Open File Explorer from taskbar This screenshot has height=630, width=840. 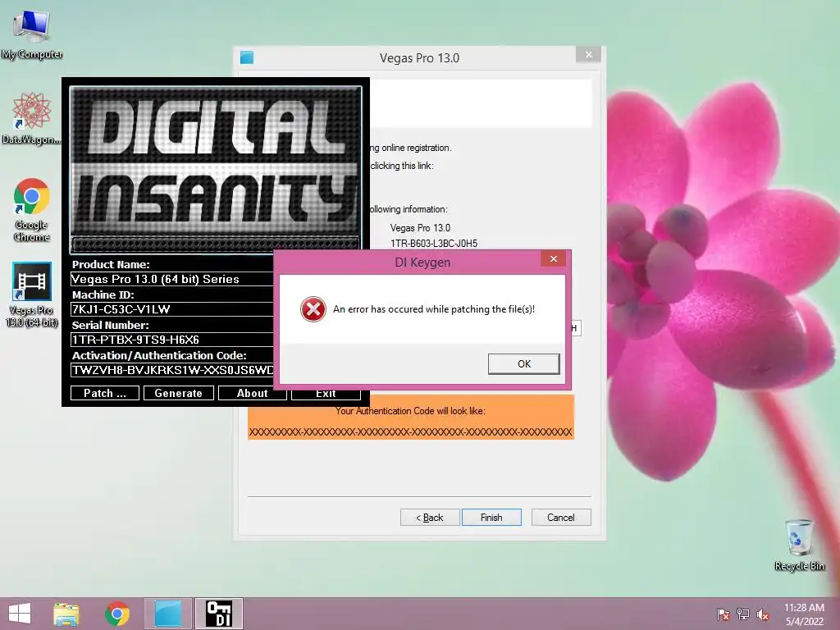pyautogui.click(x=66, y=614)
